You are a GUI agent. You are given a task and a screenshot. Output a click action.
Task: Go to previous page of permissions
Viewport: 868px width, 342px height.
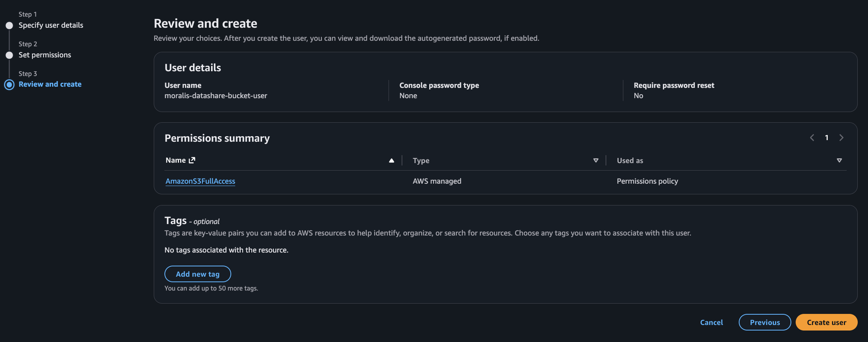click(812, 138)
